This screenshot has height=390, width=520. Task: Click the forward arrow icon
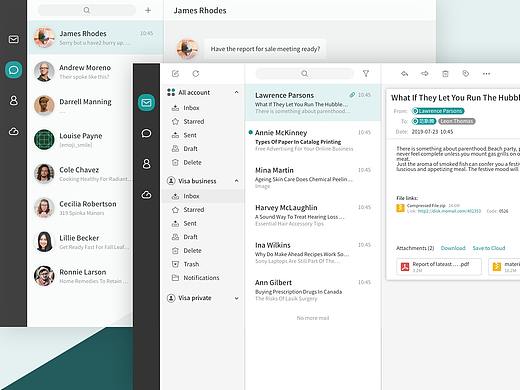425,74
